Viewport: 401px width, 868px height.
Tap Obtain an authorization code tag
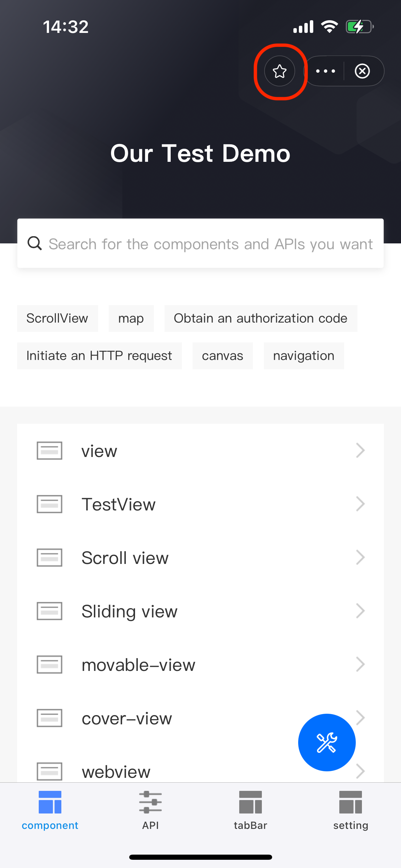[x=260, y=318]
